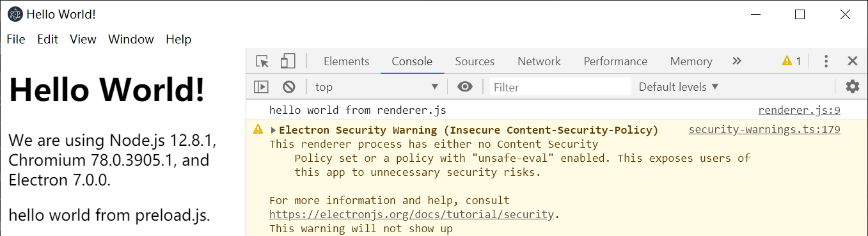The height and width of the screenshot is (236, 868).
Task: Show the console sidebar panel icon
Action: click(x=261, y=87)
